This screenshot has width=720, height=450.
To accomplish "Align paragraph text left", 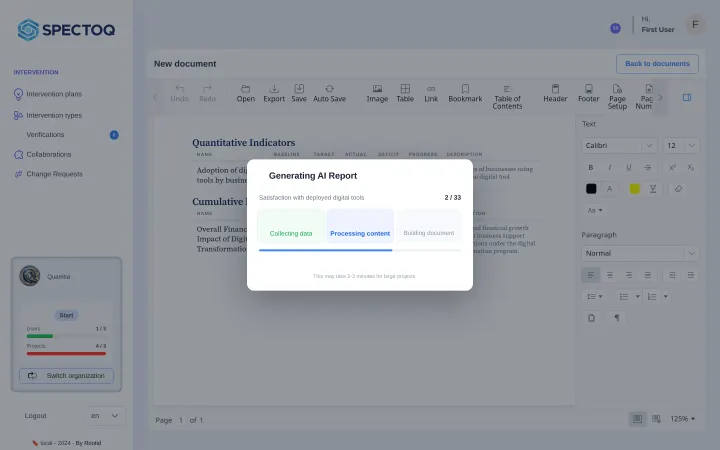I will [x=591, y=275].
